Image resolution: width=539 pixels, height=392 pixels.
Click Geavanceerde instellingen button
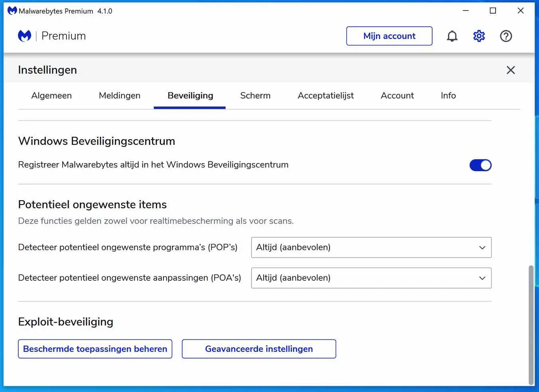[259, 349]
